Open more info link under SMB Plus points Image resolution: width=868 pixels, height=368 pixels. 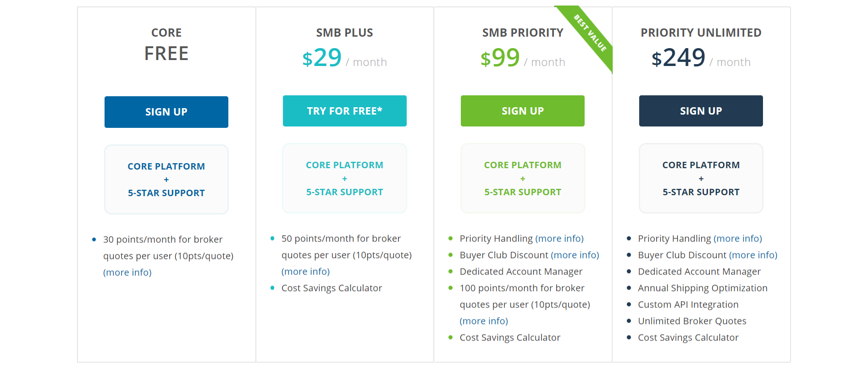[305, 271]
